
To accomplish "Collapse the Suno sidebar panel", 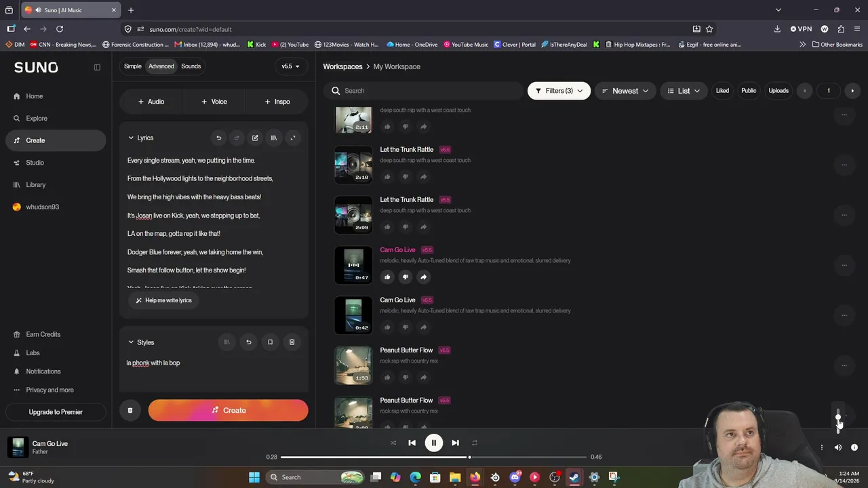I will tap(97, 67).
